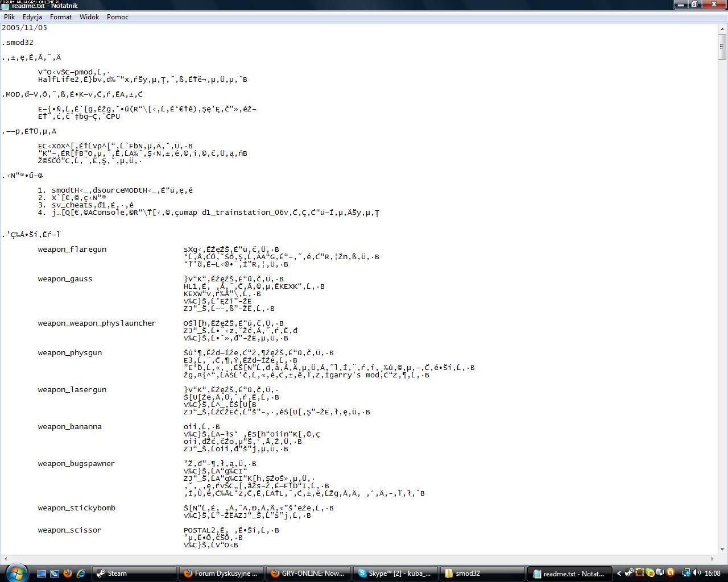Screen dimensions: 728x582
Task: Click vertical scrollbar down arrow
Action: pyautogui.click(x=722, y=548)
